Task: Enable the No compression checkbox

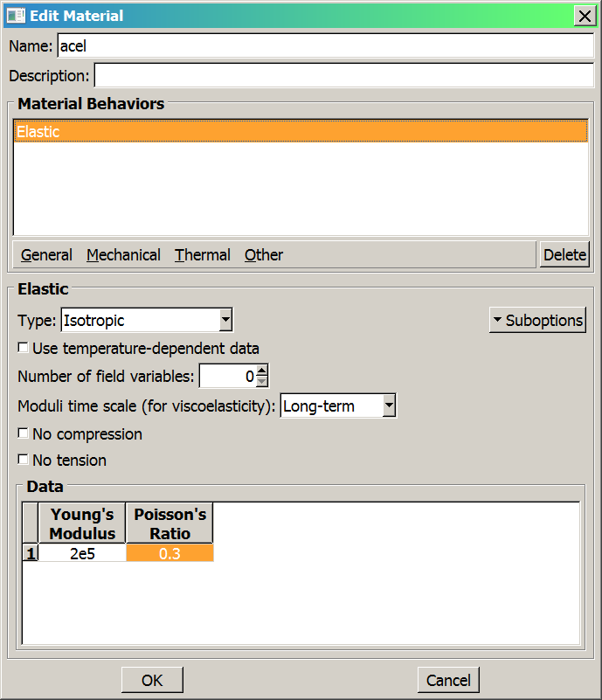Action: tap(23, 433)
